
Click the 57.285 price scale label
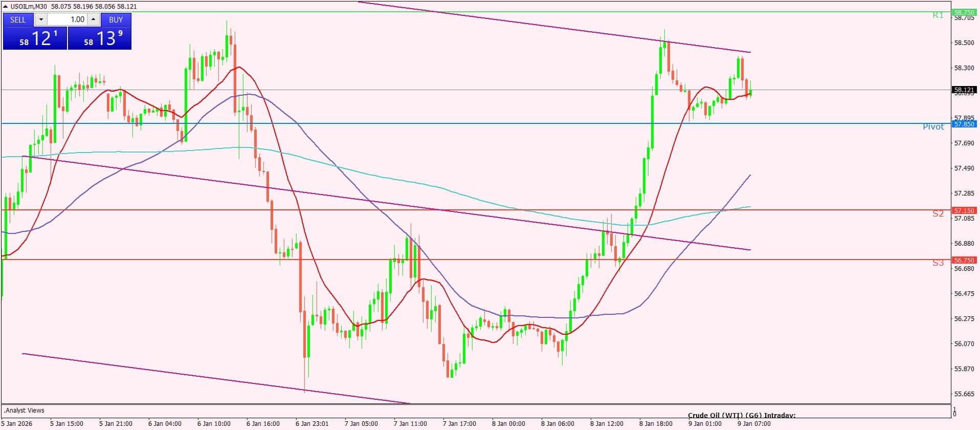coord(964,193)
